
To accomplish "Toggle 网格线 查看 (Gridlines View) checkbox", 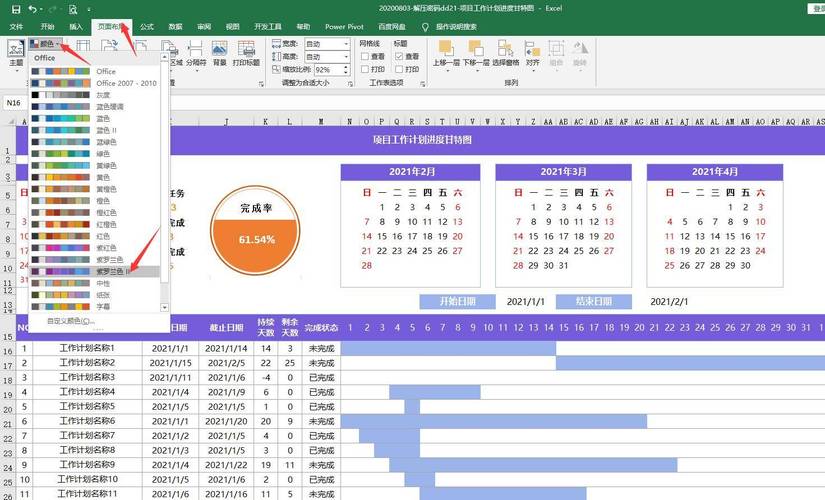I will [365, 56].
